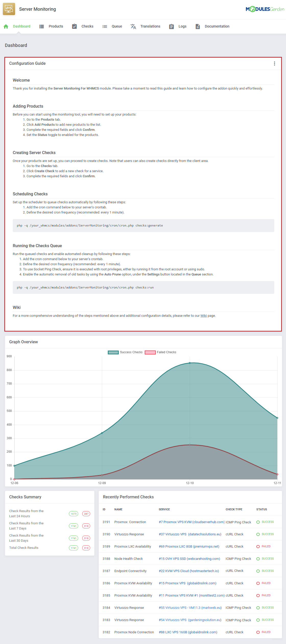
Task: Open #15 Proxmox VPS globaldnslink.com link
Action: tap(188, 583)
